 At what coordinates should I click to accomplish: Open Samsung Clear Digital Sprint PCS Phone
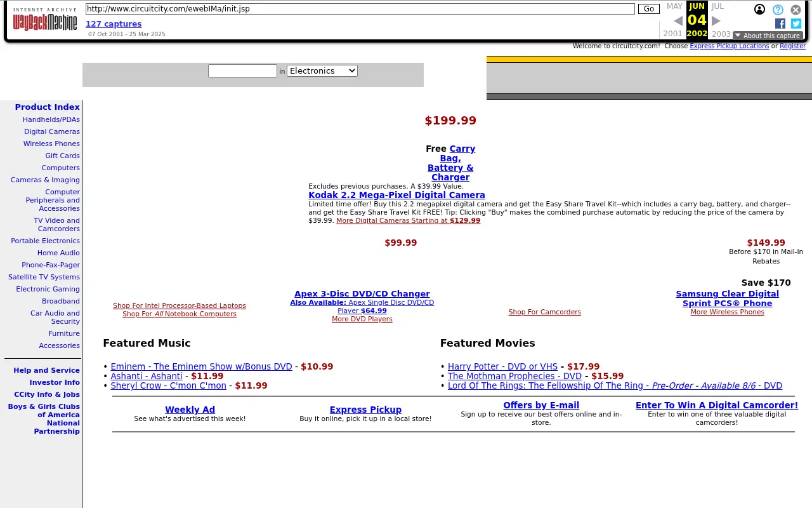click(x=728, y=298)
